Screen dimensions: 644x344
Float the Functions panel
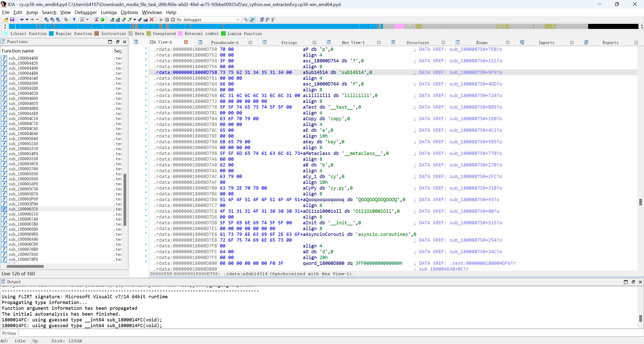coord(117,42)
